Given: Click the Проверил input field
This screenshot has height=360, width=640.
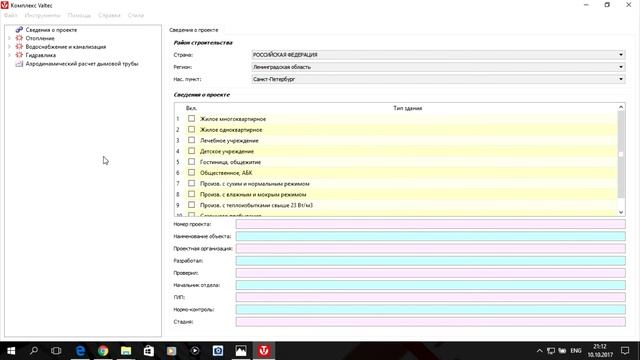Looking at the screenshot, I should pos(431,273).
